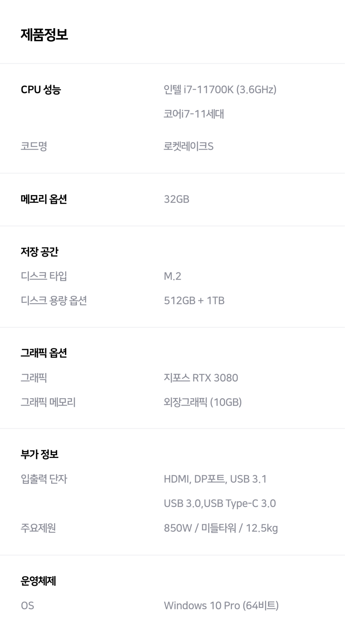The height and width of the screenshot is (644, 345).
Task: Select the 디스크 용량 옵션 label
Action: (53, 300)
